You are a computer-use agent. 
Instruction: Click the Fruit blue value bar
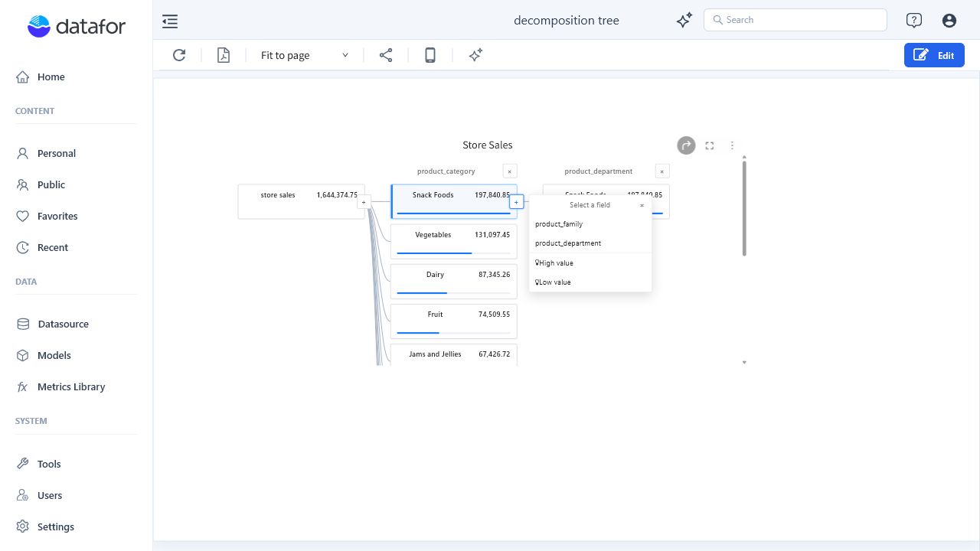click(418, 333)
